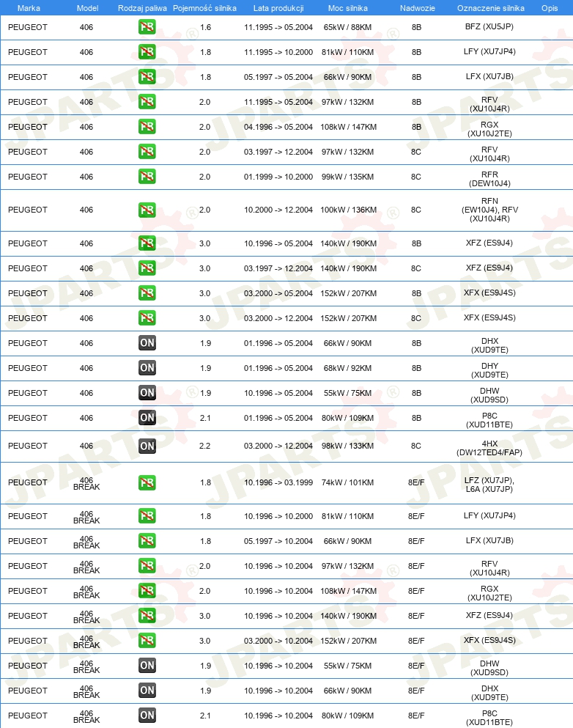Select the 8E/F body cell in the 406 Break P8C row
This screenshot has height=728, width=573.
[x=416, y=716]
